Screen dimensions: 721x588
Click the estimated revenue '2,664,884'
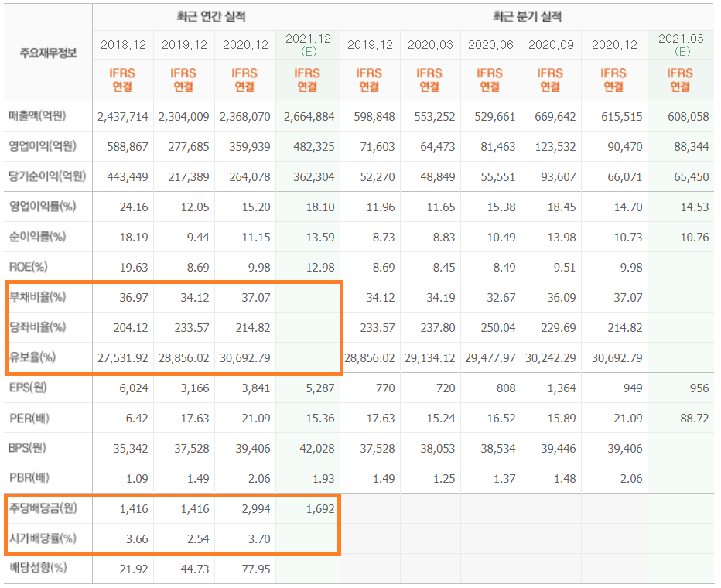pyautogui.click(x=309, y=117)
